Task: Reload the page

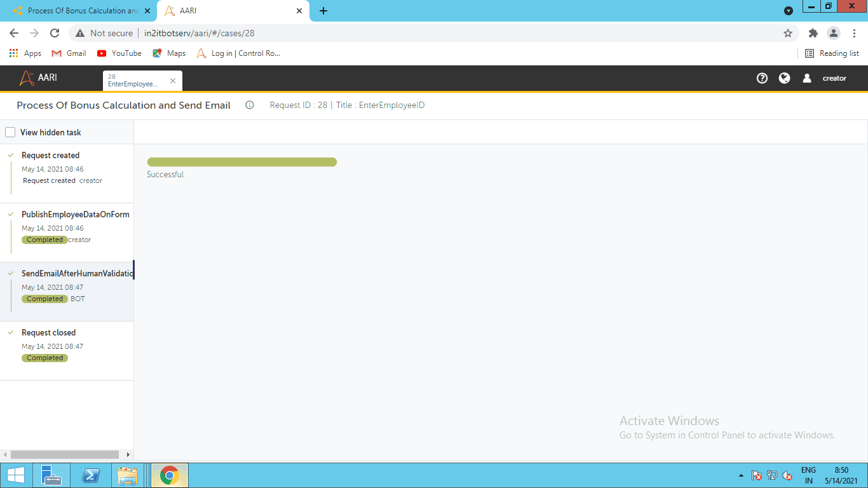Action: 55,33
